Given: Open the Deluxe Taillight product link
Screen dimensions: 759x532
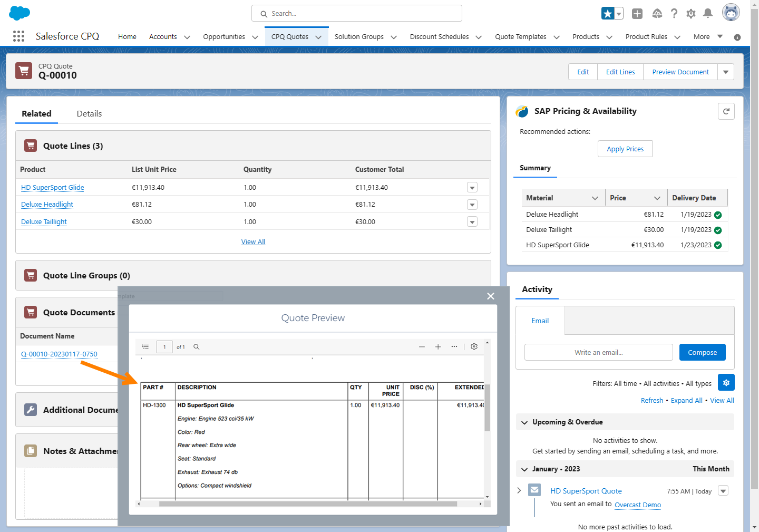Looking at the screenshot, I should pos(44,222).
